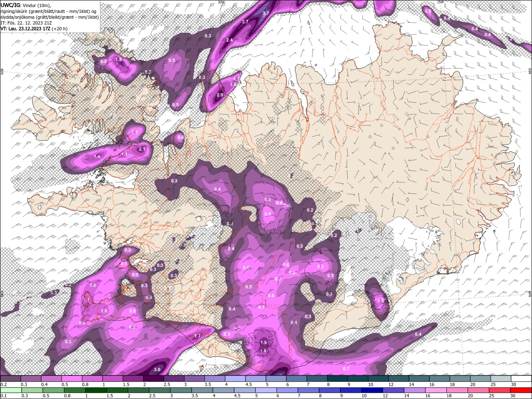Screen dimensions: 532x399
Task: Click the 'UWC/IG: Vindur (10m)' title line
Action: click(26, 5)
